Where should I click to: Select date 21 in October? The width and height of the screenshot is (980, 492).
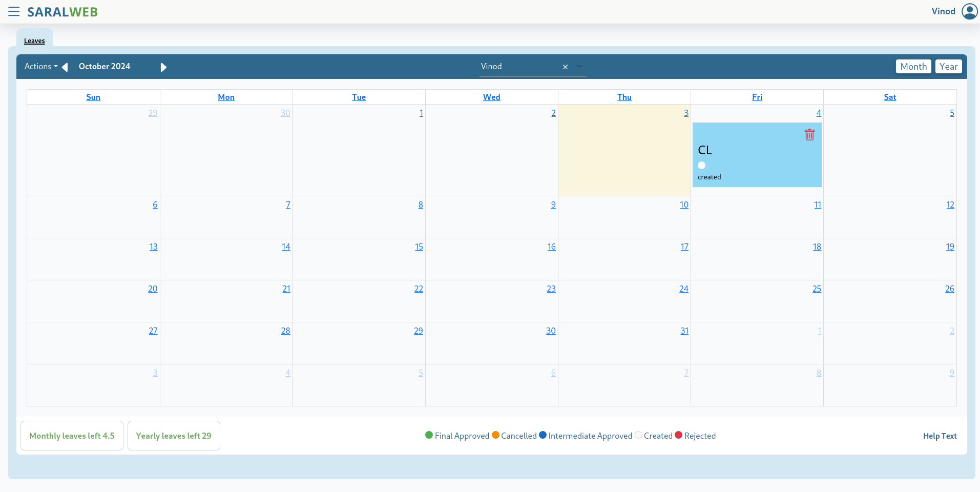(x=286, y=289)
